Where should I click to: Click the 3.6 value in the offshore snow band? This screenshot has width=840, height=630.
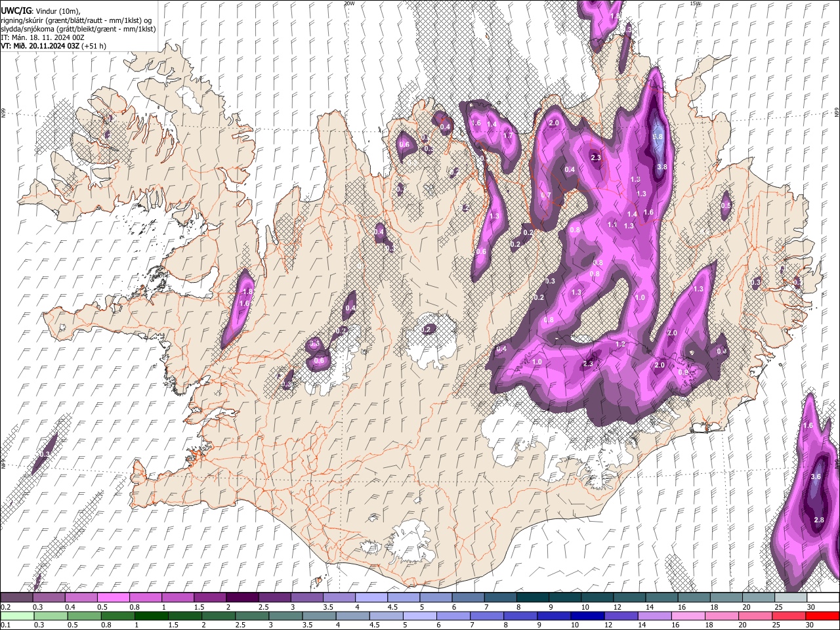(816, 476)
